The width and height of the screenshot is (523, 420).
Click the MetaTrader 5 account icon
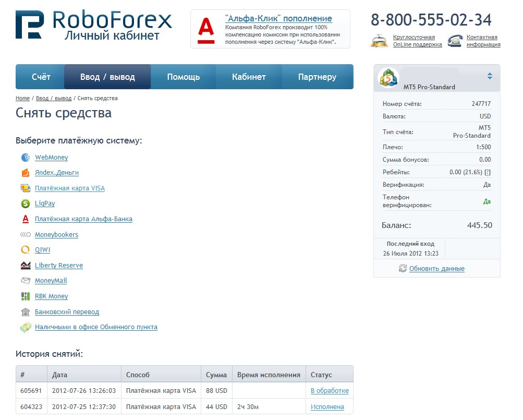coord(388,78)
